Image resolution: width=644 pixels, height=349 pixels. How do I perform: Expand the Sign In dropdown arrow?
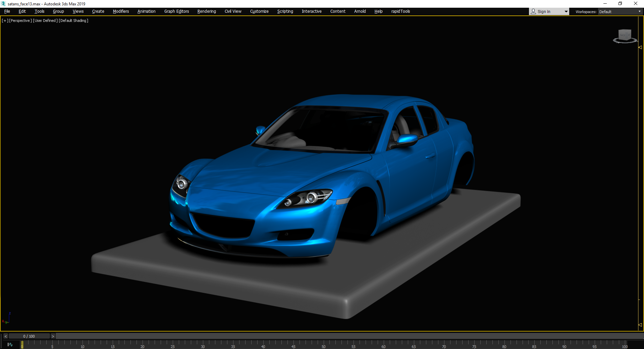[x=566, y=12]
